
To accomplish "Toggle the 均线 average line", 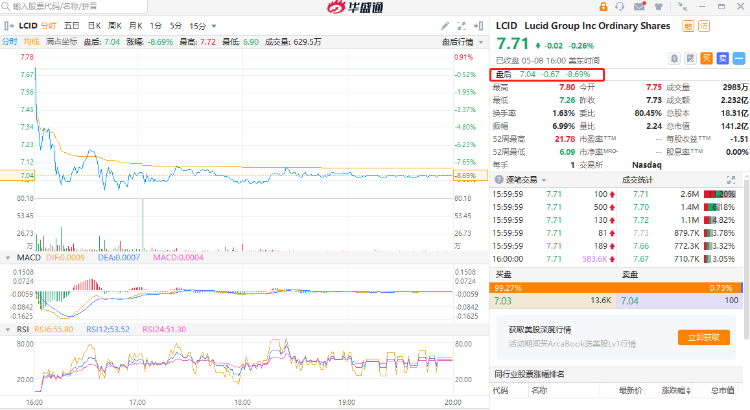I will click(x=32, y=42).
